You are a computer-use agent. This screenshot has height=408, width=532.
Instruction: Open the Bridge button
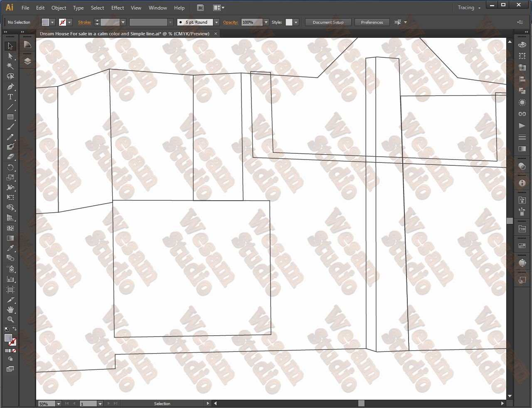coord(200,8)
